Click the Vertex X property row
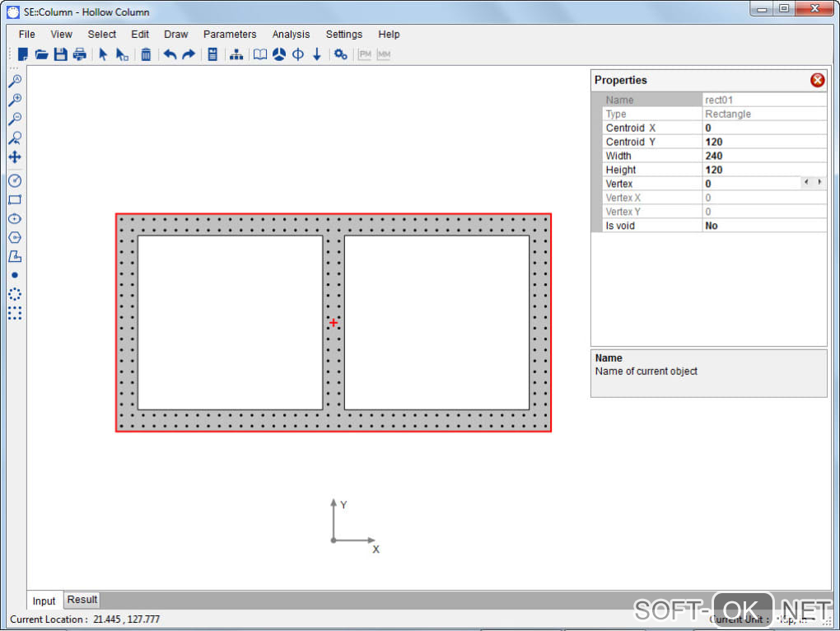Viewport: 840px width, 631px height. 715,198
